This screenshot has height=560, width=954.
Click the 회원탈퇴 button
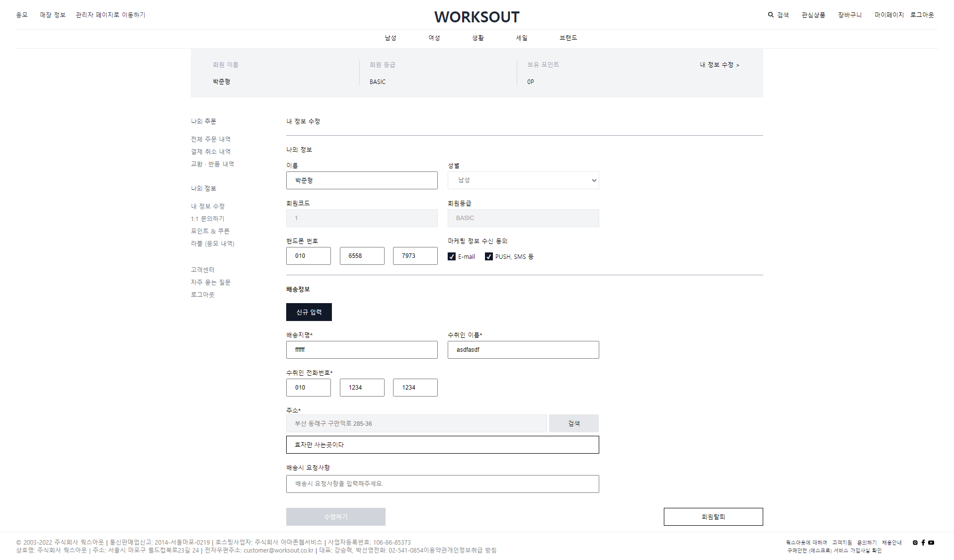pos(713,516)
